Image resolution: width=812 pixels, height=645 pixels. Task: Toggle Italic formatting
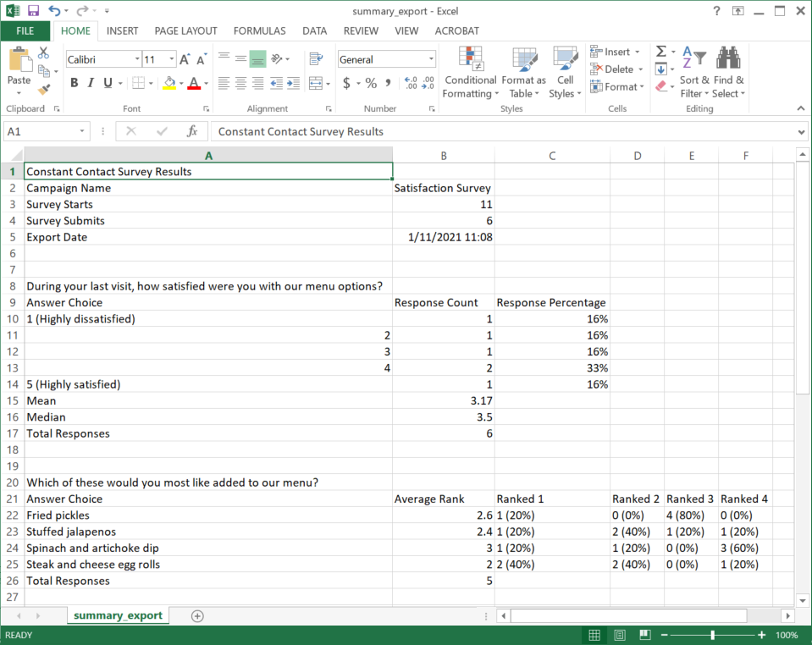91,83
